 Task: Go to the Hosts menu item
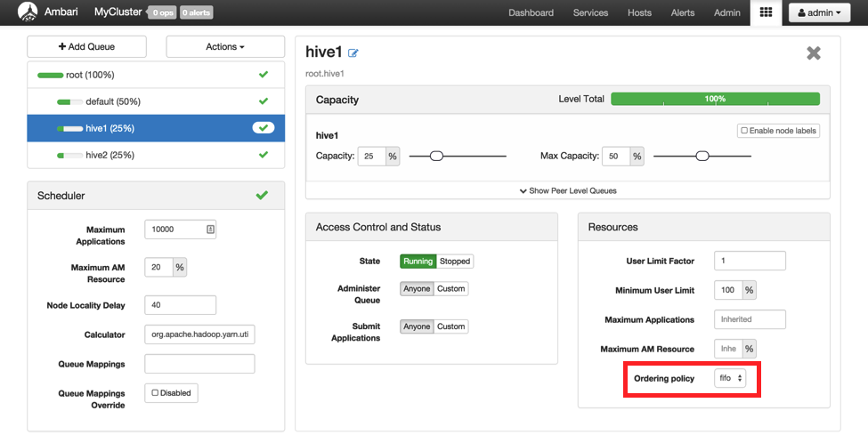pos(639,12)
